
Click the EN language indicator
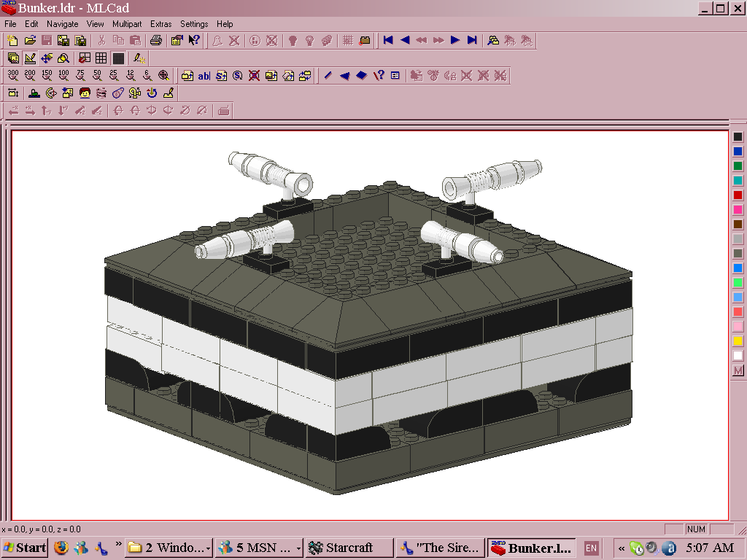[x=591, y=548]
